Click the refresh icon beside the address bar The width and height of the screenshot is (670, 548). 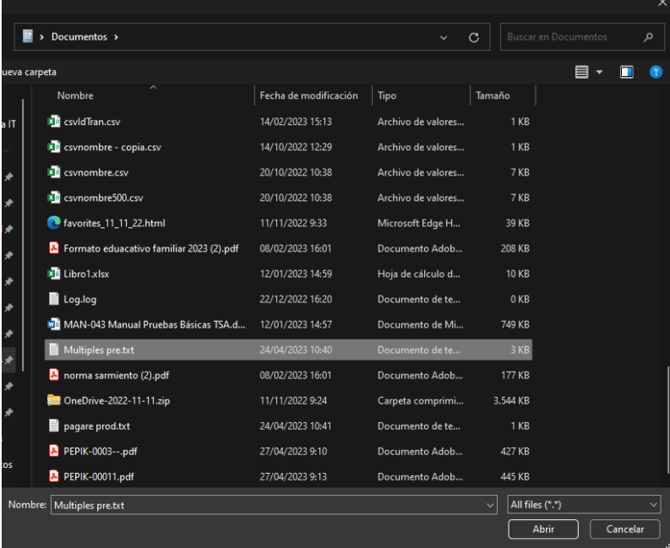[473, 38]
